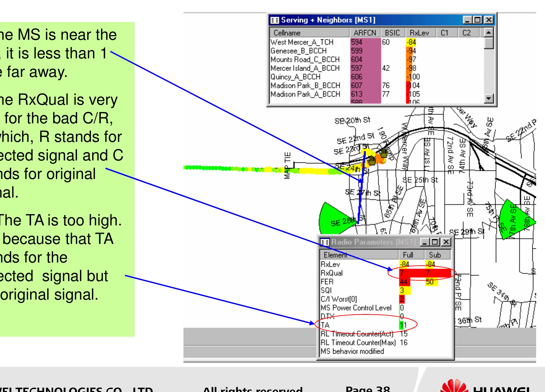Select the Madison Park_A_BCCH row
This screenshot has height=392, width=545.
pos(376,94)
